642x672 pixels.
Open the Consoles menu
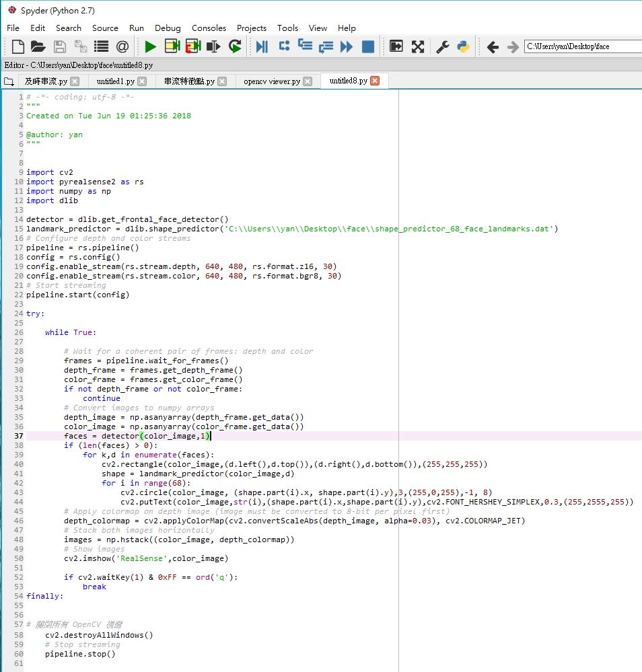coord(209,28)
